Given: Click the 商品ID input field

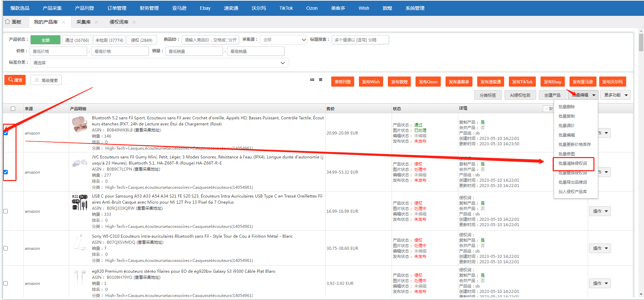Looking at the screenshot, I should 210,40.
